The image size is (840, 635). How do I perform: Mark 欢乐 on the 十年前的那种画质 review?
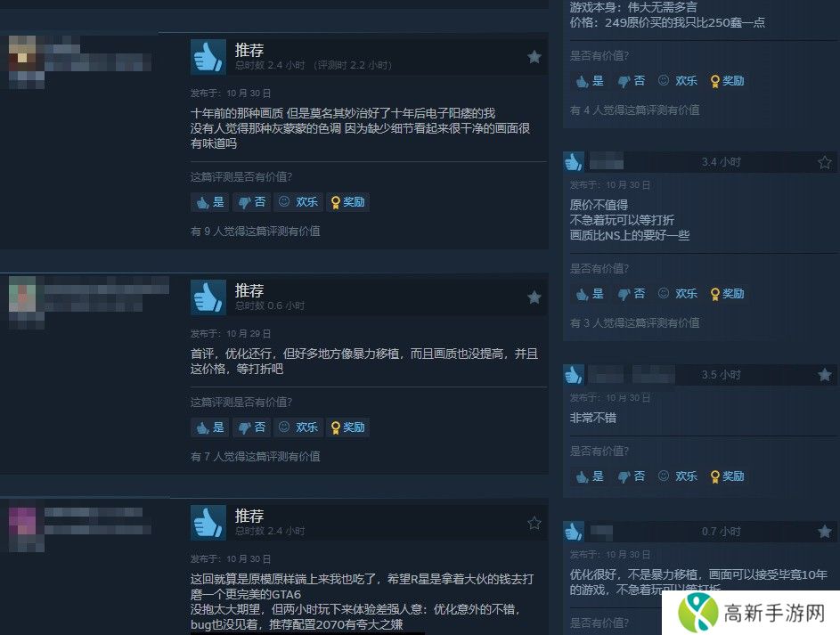(298, 202)
